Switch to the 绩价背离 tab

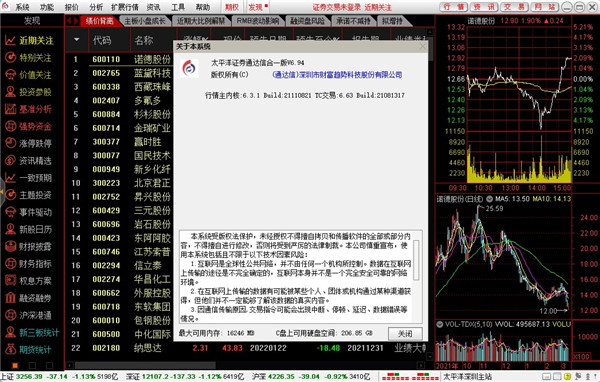click(99, 21)
